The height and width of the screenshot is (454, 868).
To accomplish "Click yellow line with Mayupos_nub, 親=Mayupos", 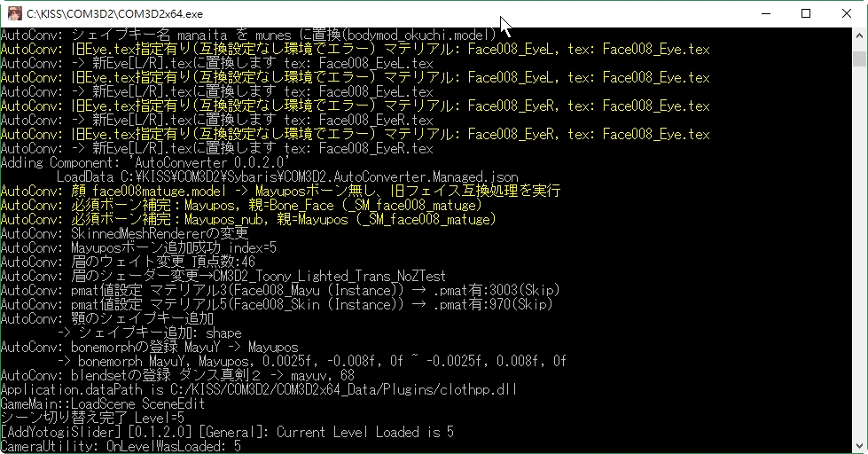I will (248, 219).
